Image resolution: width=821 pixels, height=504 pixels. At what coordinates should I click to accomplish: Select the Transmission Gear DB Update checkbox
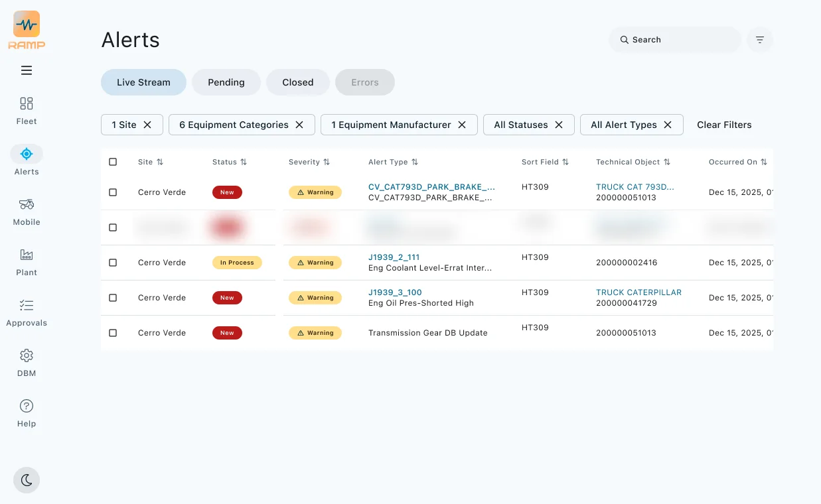tap(113, 333)
